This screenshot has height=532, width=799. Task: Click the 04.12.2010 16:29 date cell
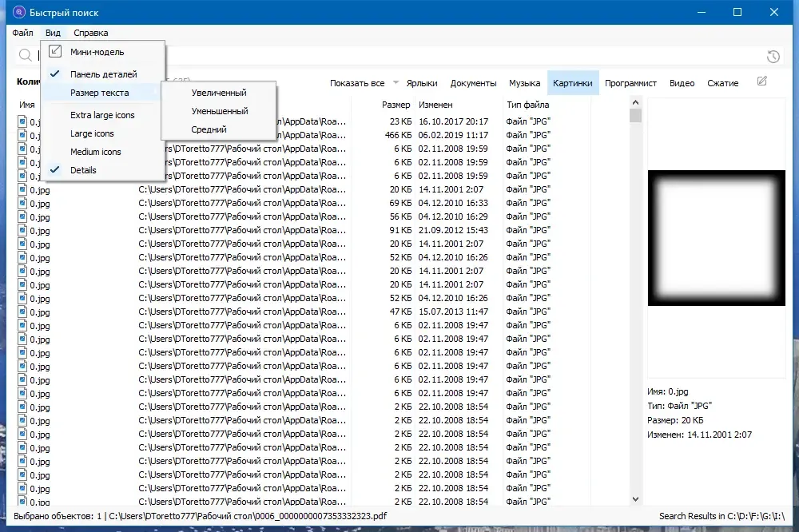tap(453, 216)
